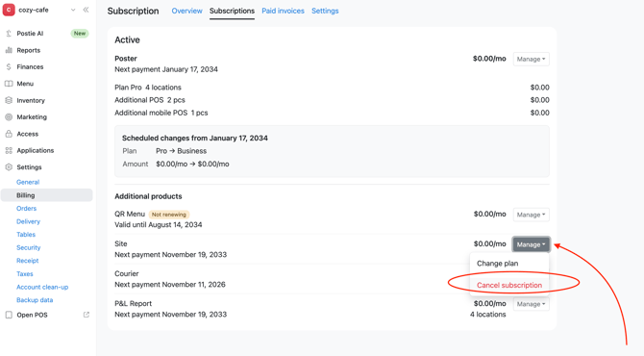Open Reports via its bar chart icon
Viewport: 644px width, 356px height.
[x=9, y=50]
